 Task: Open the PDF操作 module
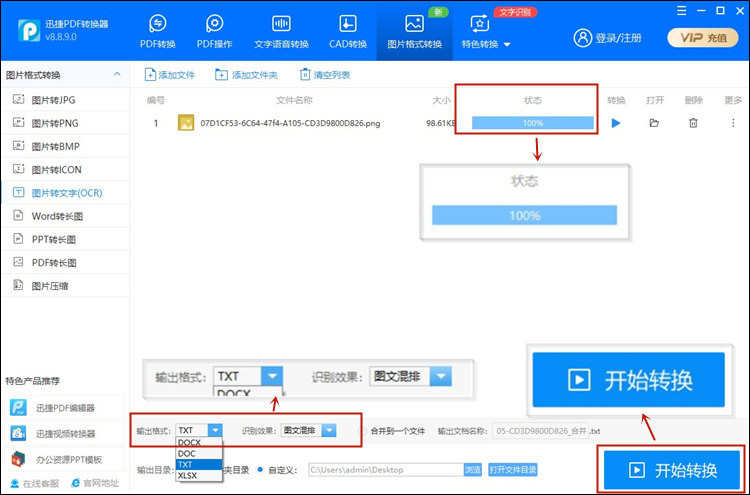pos(214,32)
